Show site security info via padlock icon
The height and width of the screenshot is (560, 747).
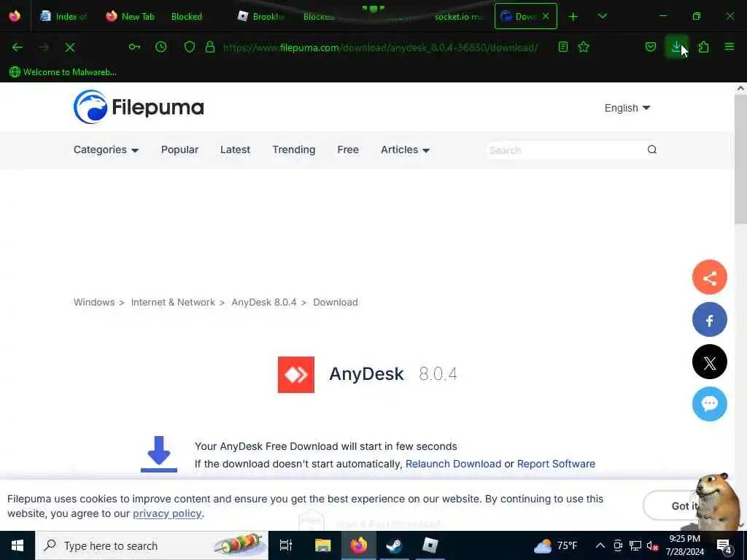click(209, 47)
